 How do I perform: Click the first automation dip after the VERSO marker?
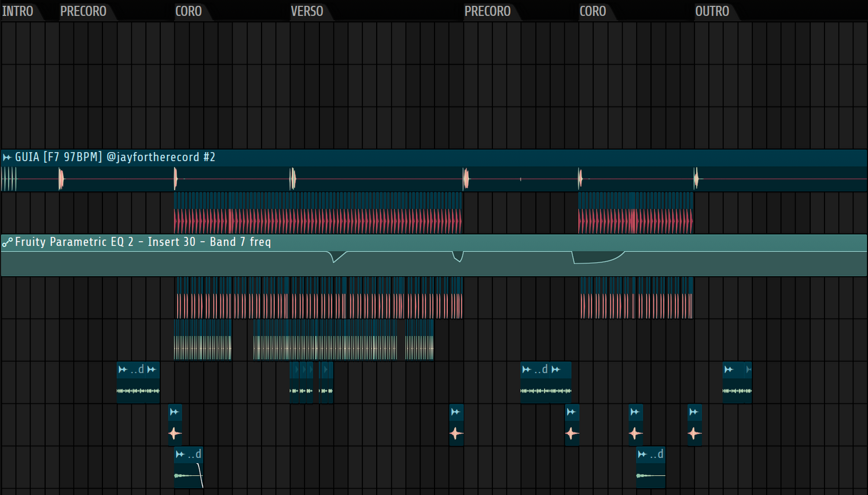336,257
